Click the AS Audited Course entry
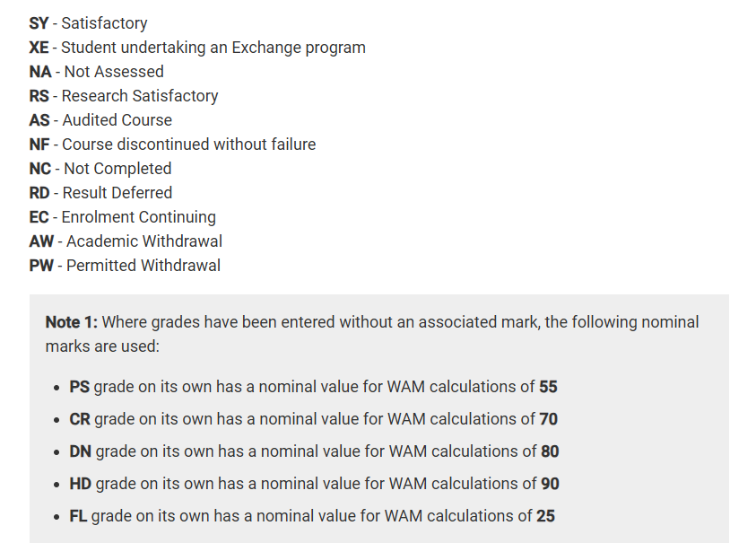 [100, 120]
